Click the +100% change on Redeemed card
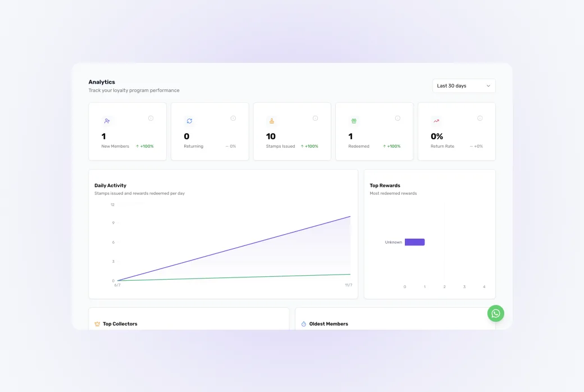584x392 pixels. click(391, 147)
